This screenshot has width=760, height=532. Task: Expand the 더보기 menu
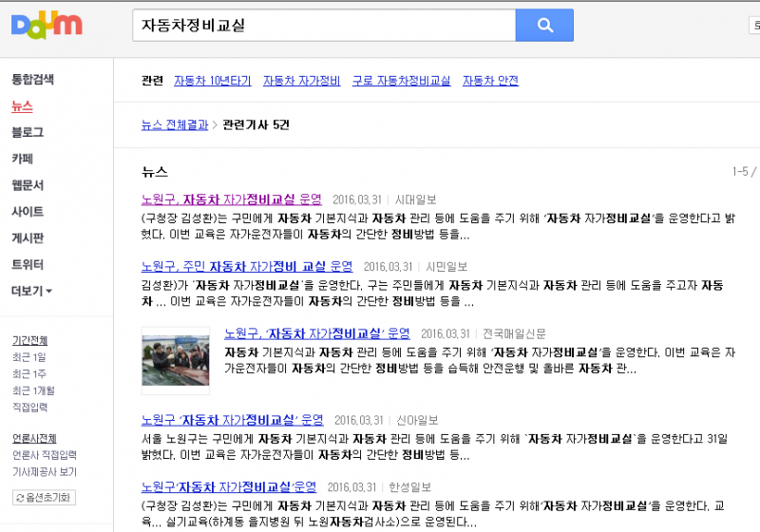tap(31, 291)
